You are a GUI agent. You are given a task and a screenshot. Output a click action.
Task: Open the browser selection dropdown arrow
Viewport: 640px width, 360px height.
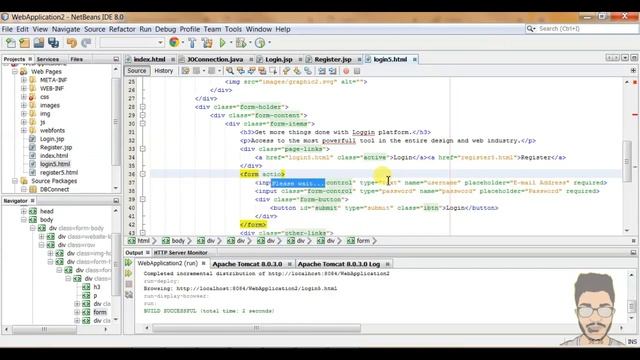(182, 42)
